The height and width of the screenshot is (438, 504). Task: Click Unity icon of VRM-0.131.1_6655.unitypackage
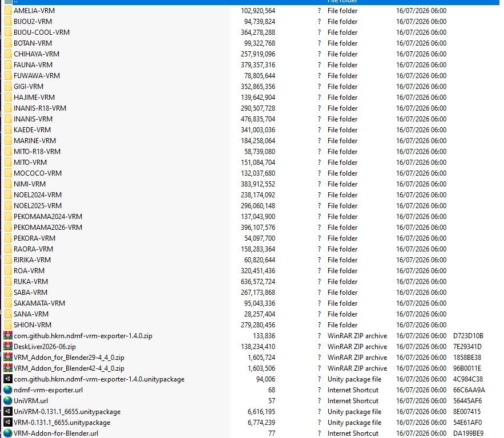pos(8,422)
